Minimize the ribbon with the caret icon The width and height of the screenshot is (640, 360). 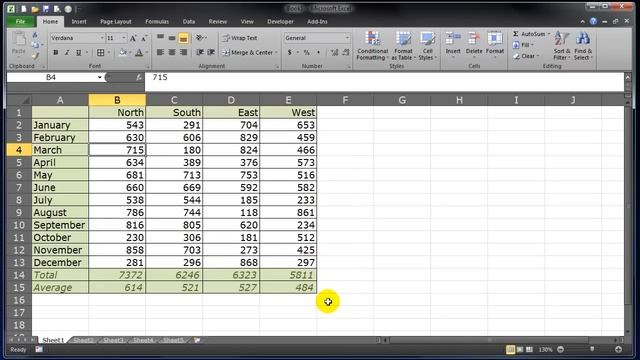point(582,21)
